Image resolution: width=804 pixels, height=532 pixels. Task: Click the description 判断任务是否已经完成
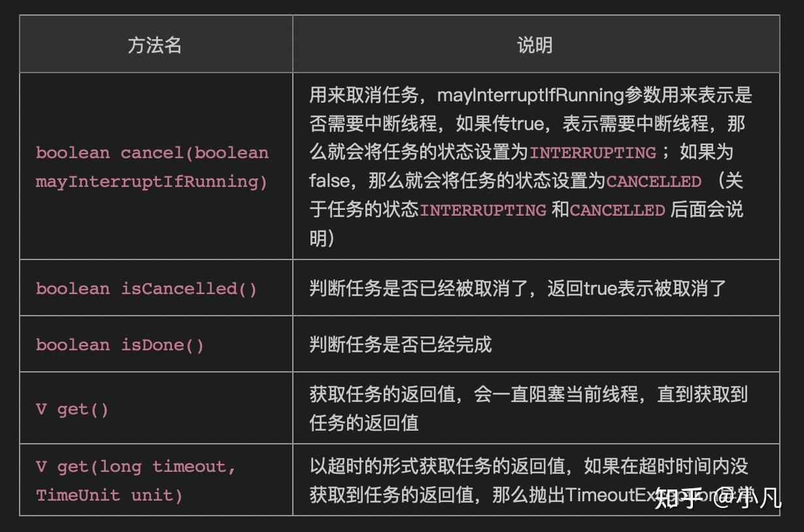click(400, 344)
